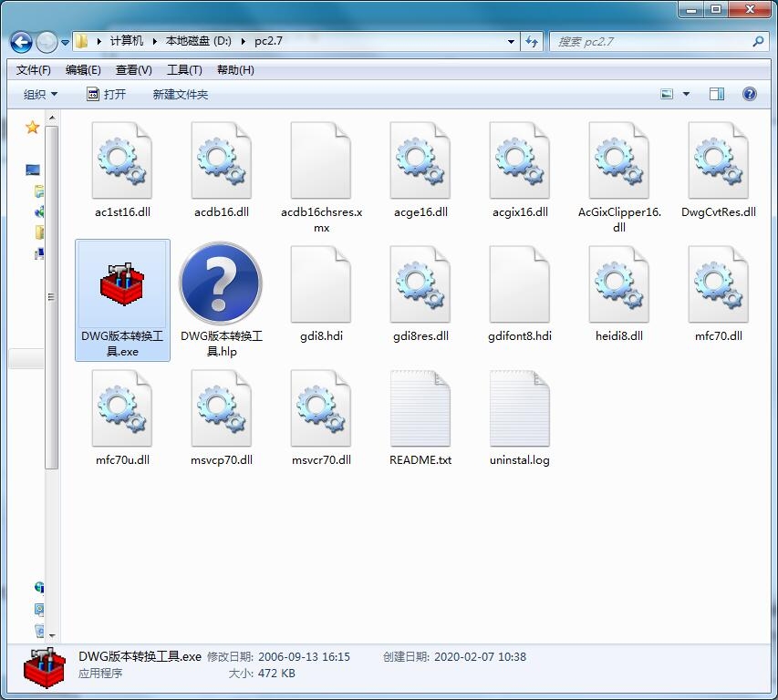Expand the address bar history dropdown
The width and height of the screenshot is (778, 700).
pos(511,42)
